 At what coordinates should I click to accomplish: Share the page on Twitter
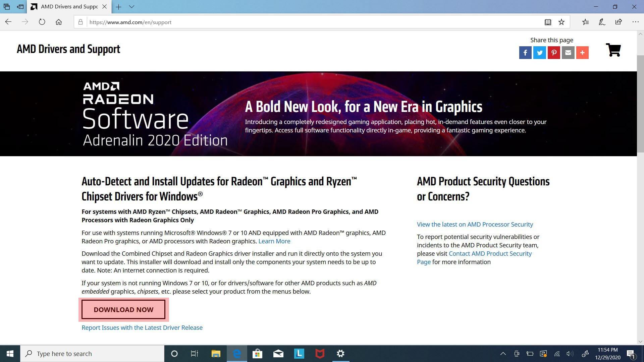pos(539,53)
